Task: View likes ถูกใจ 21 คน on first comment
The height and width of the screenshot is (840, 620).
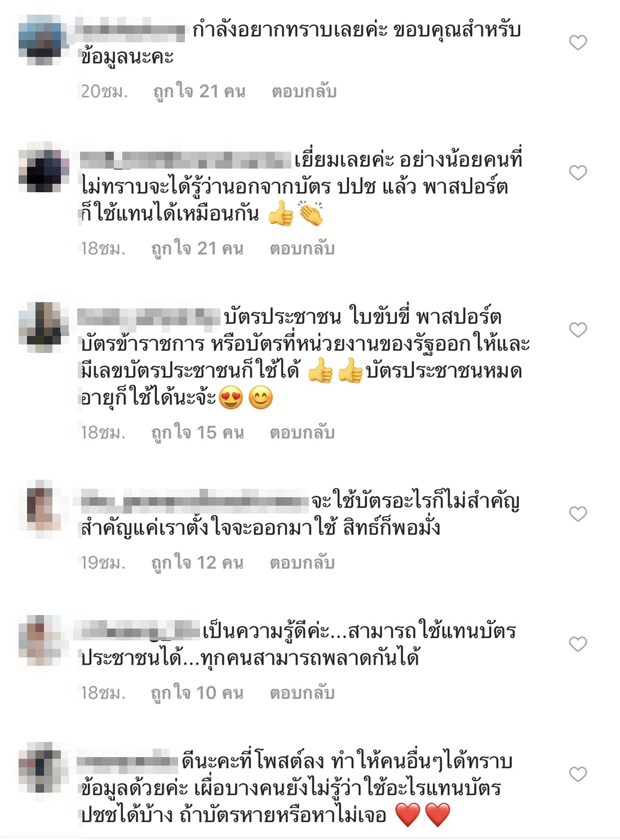Action: 200,91
